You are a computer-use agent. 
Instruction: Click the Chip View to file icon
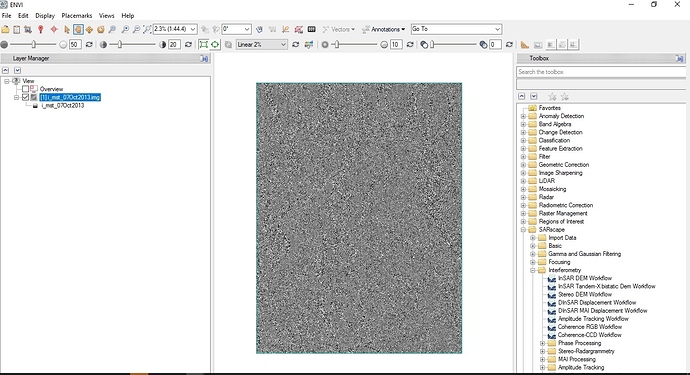point(28,29)
